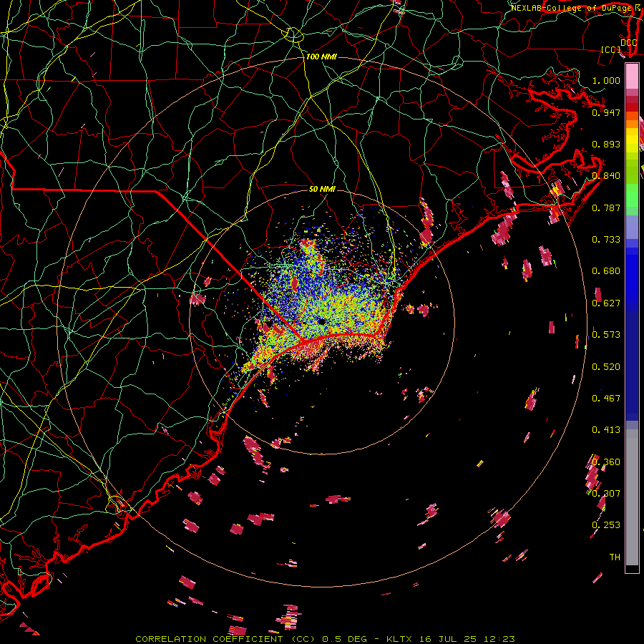Pick the yellow color bar segment
Image resolution: width=644 pixels, height=644 pixels.
[x=632, y=140]
